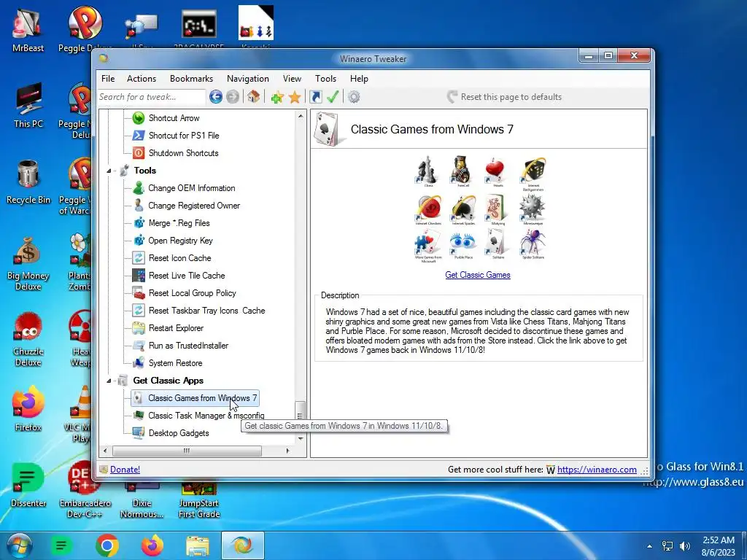Select Reset Icon Cache

pos(179,258)
